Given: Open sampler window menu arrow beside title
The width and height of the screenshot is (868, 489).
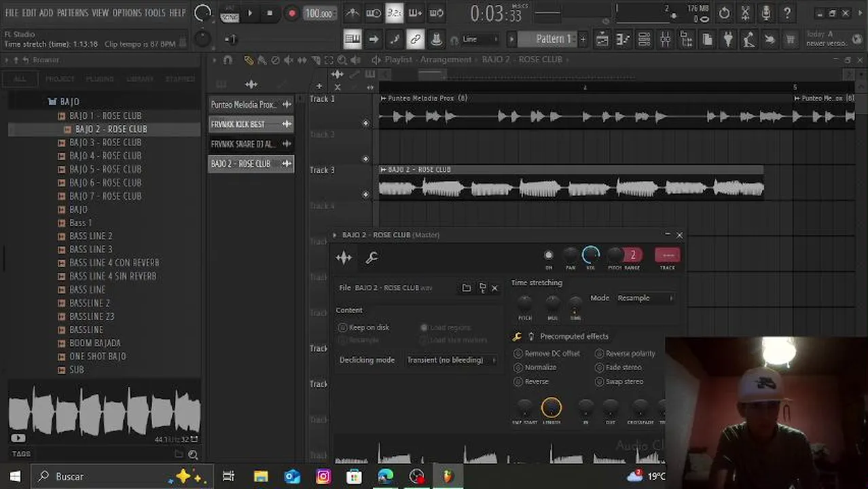Looking at the screenshot, I should [x=335, y=235].
